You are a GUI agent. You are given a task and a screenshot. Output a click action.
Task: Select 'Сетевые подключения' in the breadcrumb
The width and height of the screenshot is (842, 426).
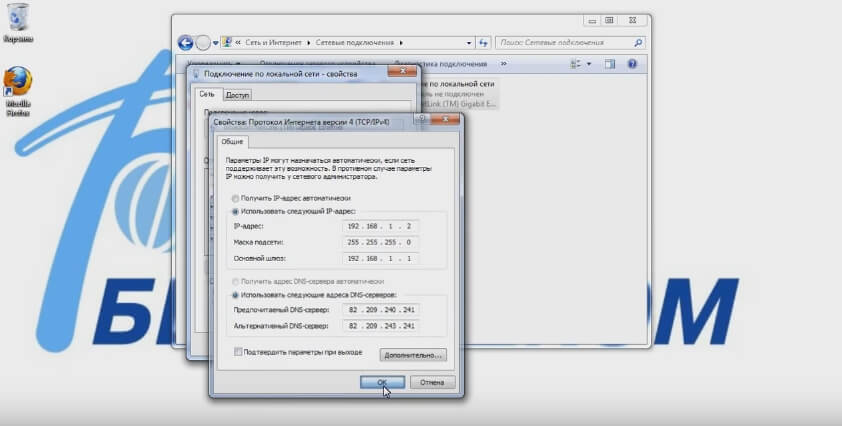tap(355, 42)
